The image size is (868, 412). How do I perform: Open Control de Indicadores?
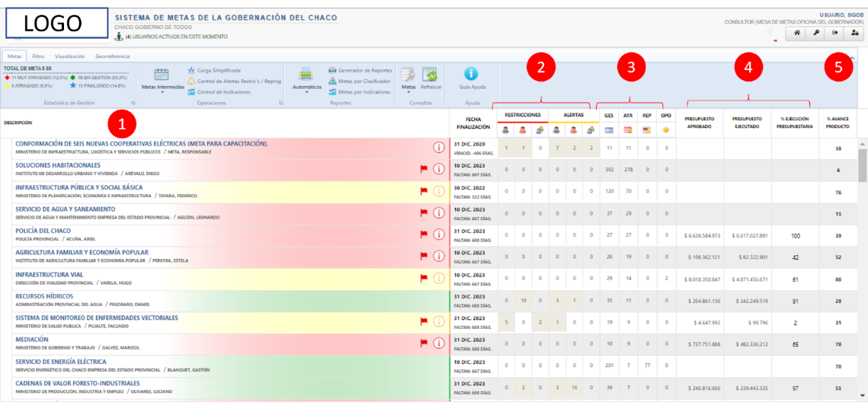[219, 92]
